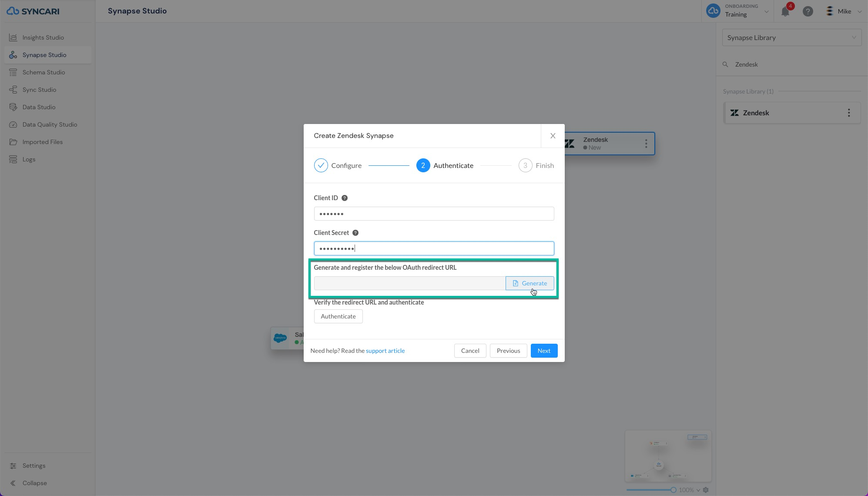
Task: Click the Syncari workspace cloud icon
Action: (x=713, y=11)
